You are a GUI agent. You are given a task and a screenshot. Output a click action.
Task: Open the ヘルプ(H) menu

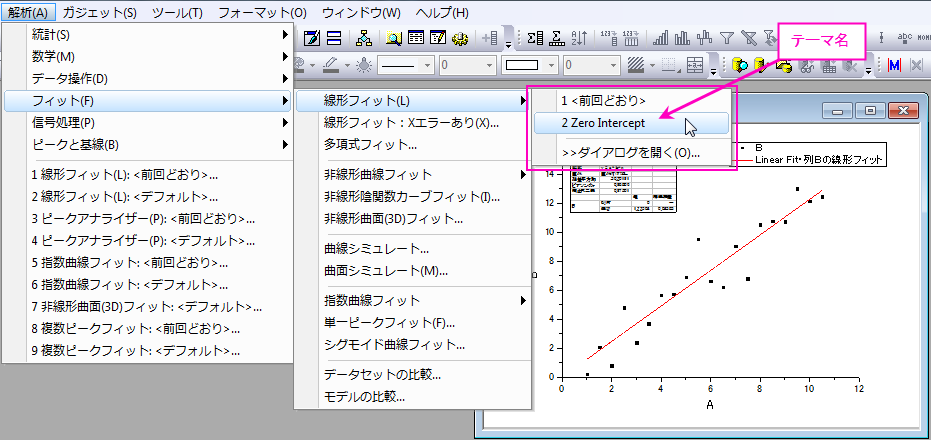point(442,12)
